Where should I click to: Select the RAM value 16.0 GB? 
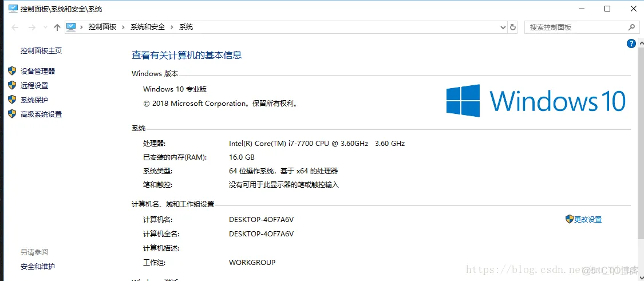[x=242, y=157]
